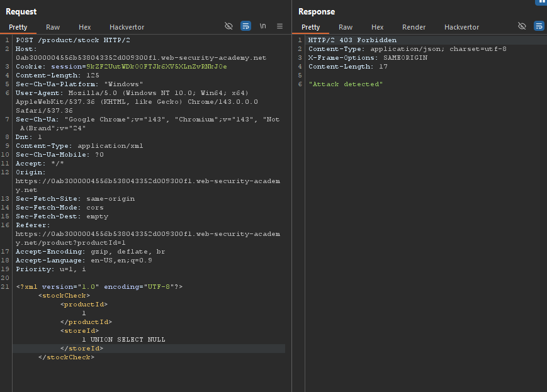The width and height of the screenshot is (547, 392).
Task: Switch to the Response Raw tab
Action: click(346, 27)
